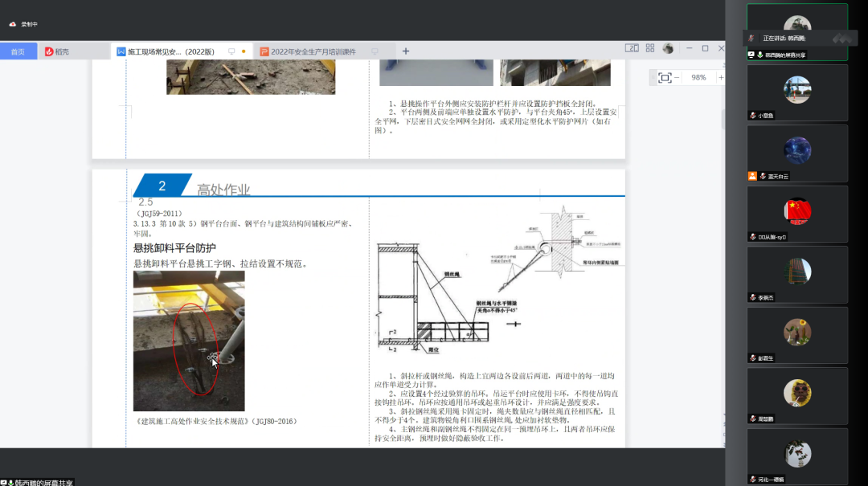Open the grid apps icon in title bar
This screenshot has height=486, width=868.
[x=650, y=48]
